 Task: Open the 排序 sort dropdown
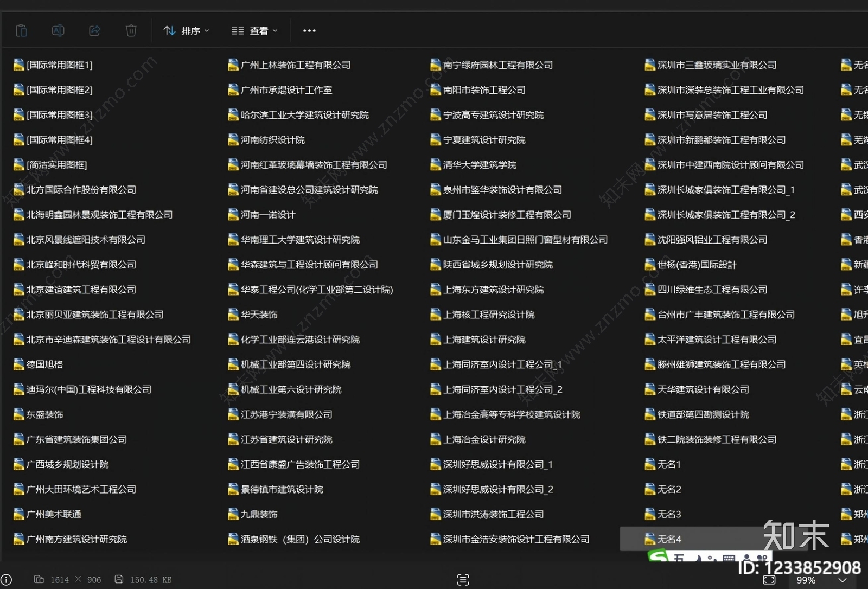coord(186,31)
